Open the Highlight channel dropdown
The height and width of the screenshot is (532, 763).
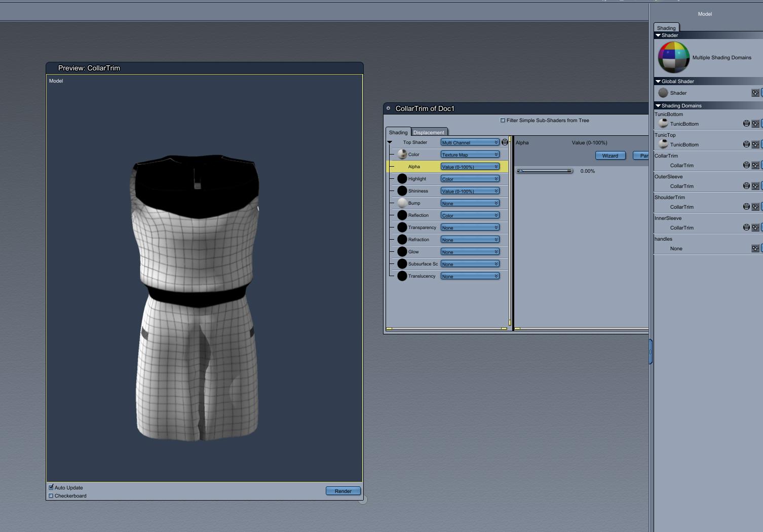[x=470, y=179]
